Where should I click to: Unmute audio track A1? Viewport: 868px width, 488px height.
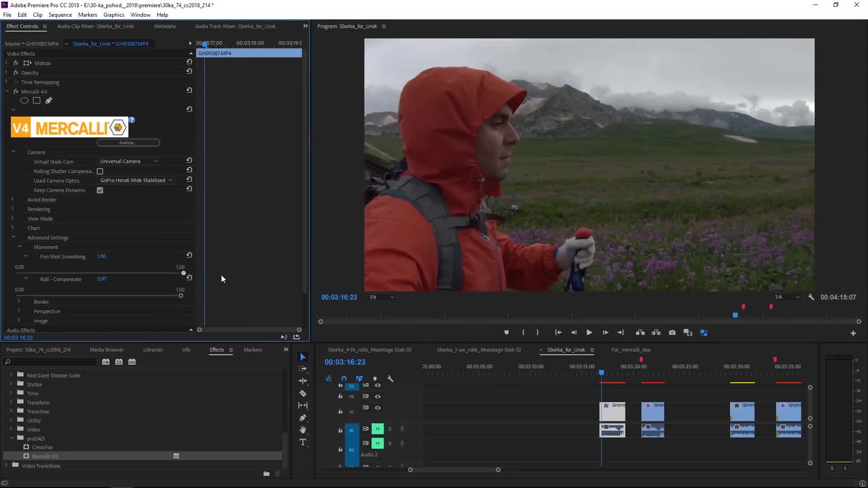[377, 429]
